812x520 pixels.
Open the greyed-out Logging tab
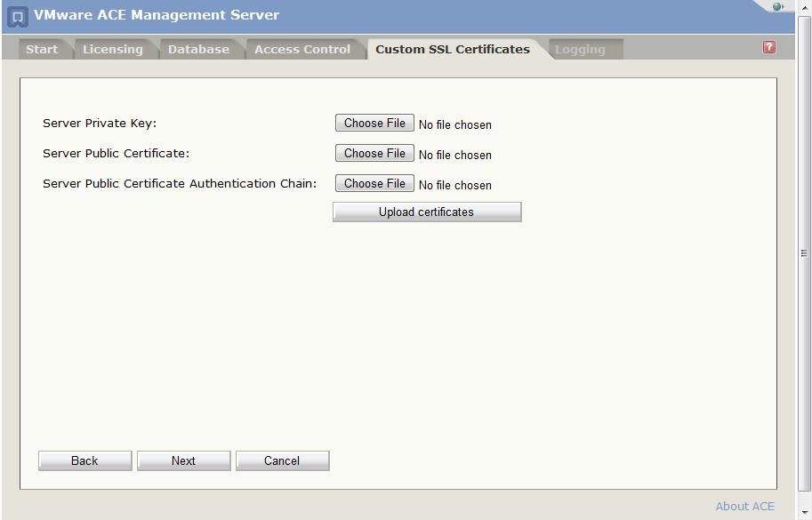580,50
